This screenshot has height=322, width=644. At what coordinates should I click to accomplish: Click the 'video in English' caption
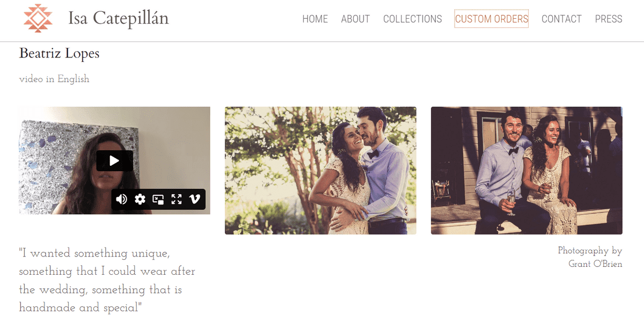pyautogui.click(x=54, y=79)
